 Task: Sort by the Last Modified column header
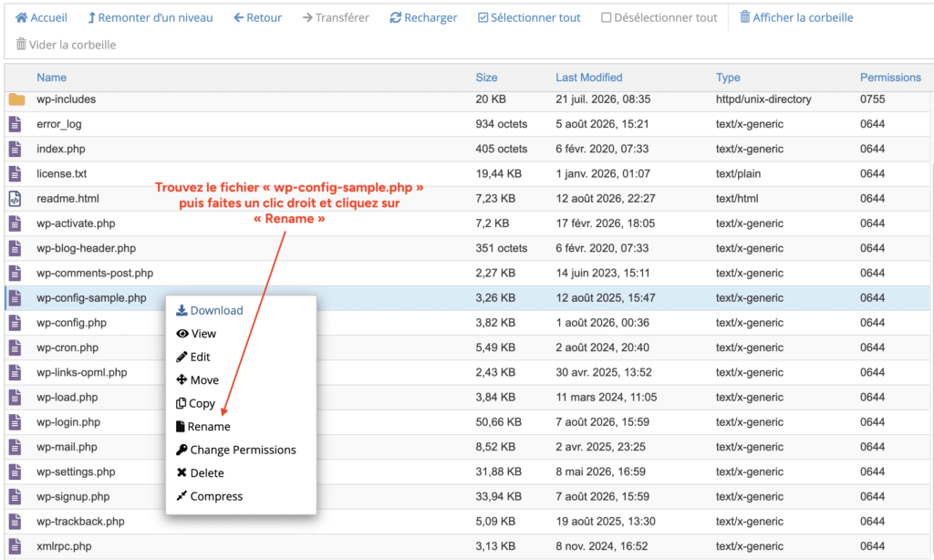coord(588,78)
